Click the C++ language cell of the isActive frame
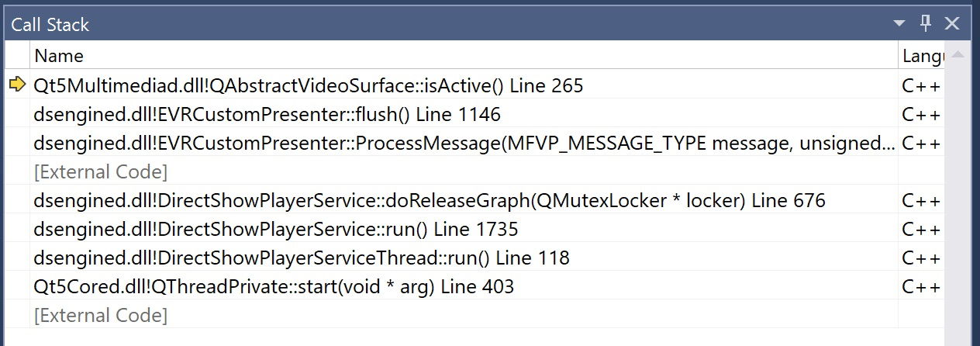The width and height of the screenshot is (980, 346). [x=923, y=85]
